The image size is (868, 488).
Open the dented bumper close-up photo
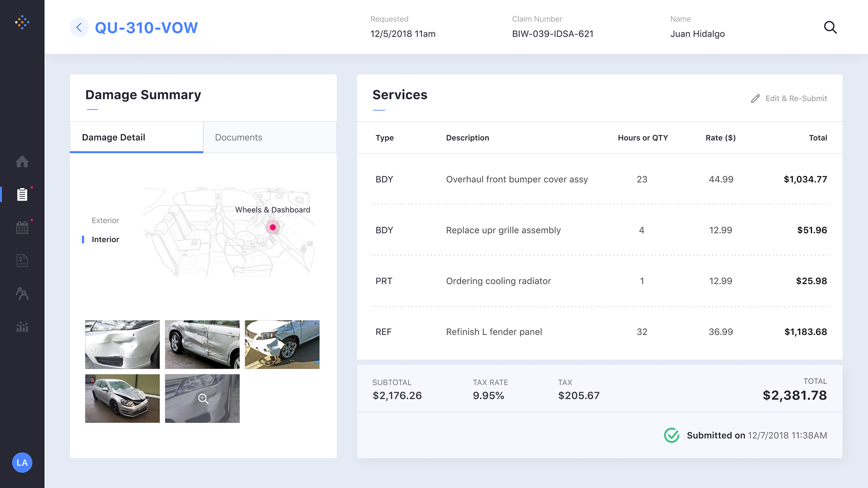coord(123,345)
